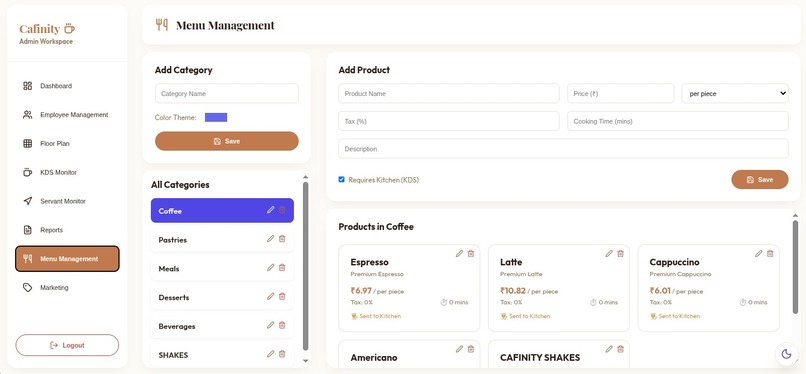Click the Description input field
Image resolution: width=806 pixels, height=374 pixels.
pos(563,148)
